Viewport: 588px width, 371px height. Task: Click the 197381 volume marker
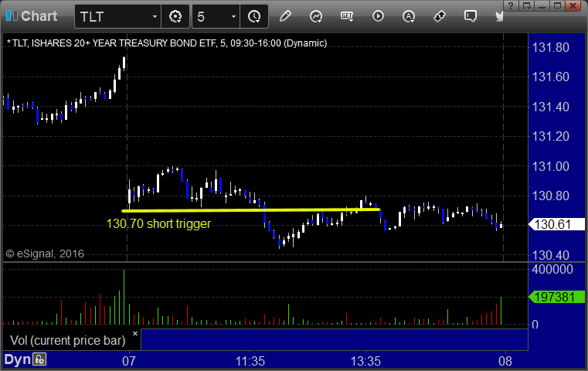coord(556,297)
